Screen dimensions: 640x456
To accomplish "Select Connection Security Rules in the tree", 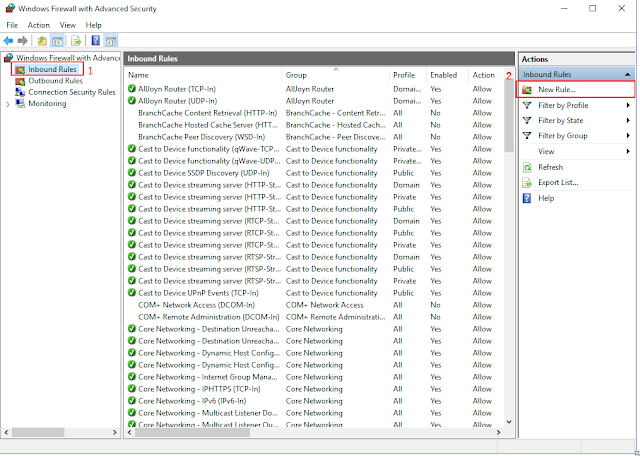I will pyautogui.click(x=72, y=92).
